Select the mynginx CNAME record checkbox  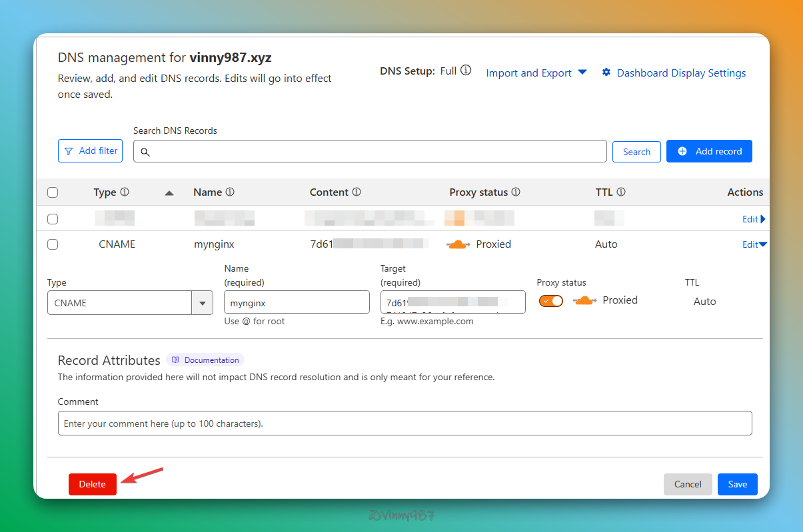(53, 244)
